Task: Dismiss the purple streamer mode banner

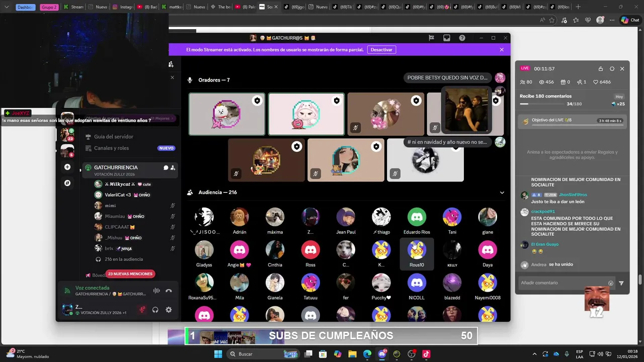Action: pyautogui.click(x=502, y=50)
